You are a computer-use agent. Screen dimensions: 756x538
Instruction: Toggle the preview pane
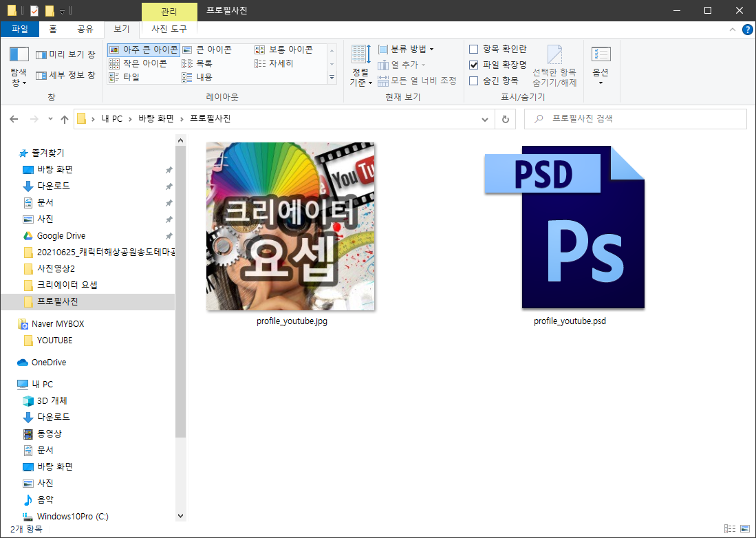65,54
